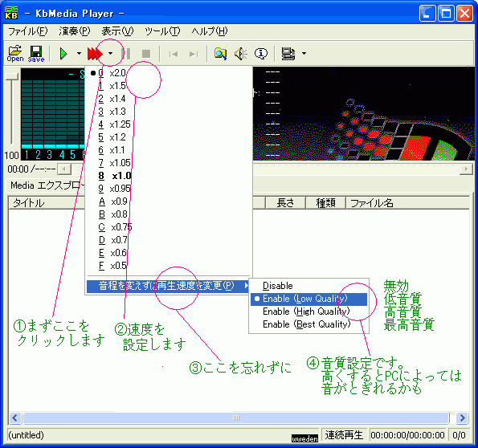478x448 pixels.
Task: Start playback with the green Play button
Action: click(63, 54)
